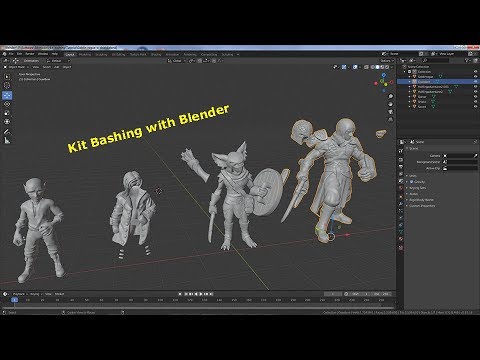
Task: Select the highlighted object in outliner
Action: (x=424, y=82)
